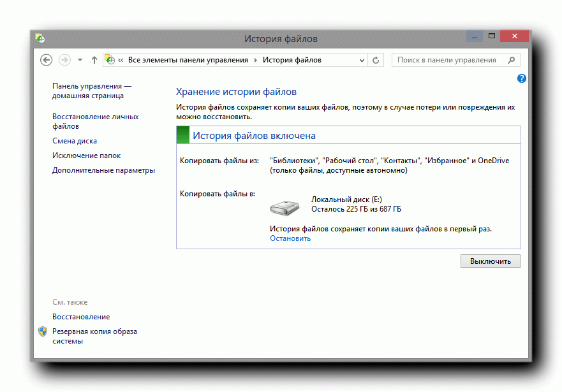Image resolution: width=562 pixels, height=392 pixels.
Task: Open help with the blue question mark
Action: point(521,78)
